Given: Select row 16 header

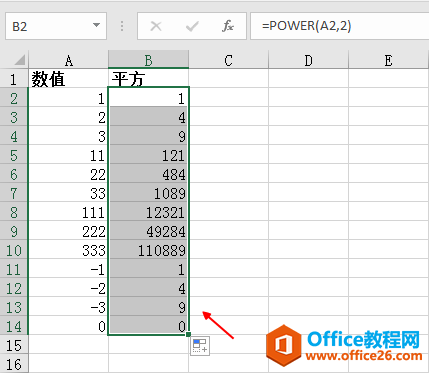Looking at the screenshot, I should coord(14,363).
